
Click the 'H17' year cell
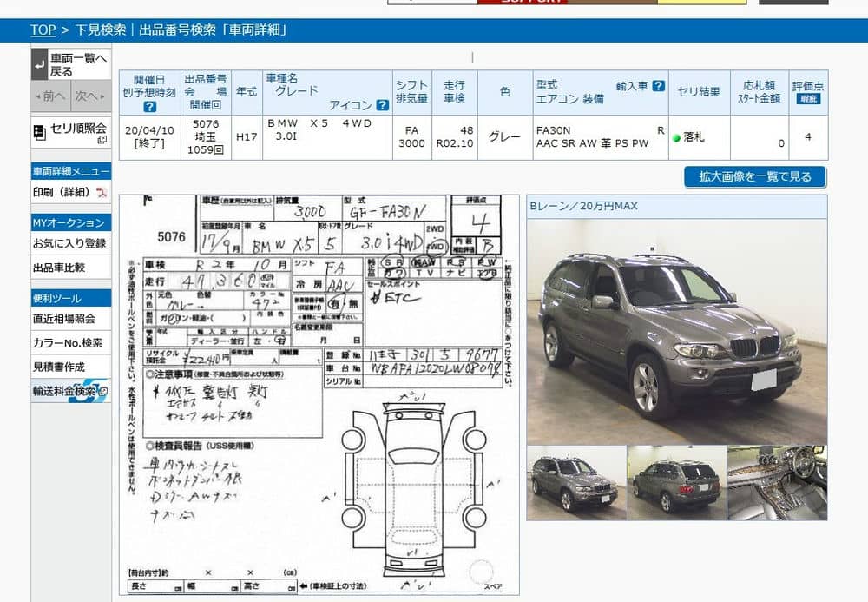[247, 136]
